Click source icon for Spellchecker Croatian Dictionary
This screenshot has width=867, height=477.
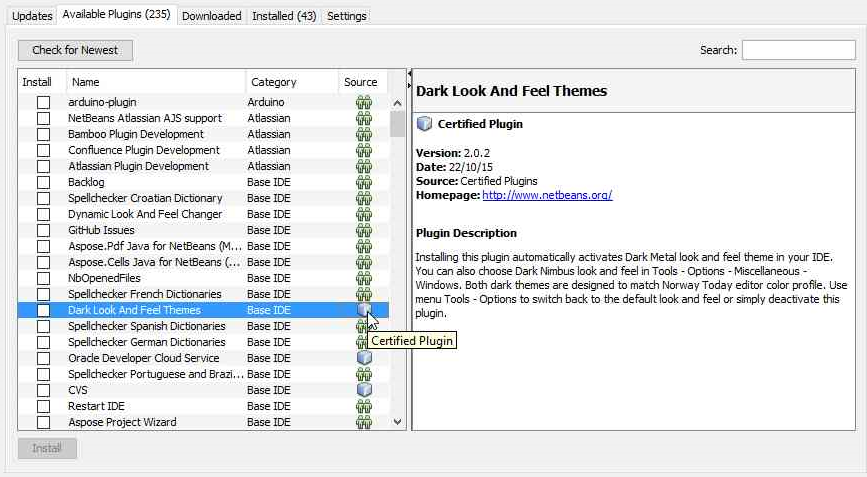tap(363, 198)
